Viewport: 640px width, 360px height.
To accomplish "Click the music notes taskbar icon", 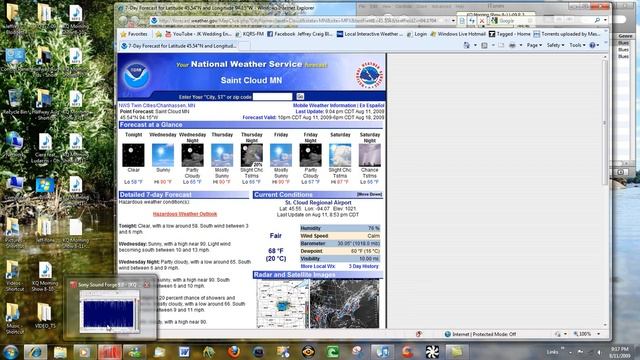I will click(383, 352).
